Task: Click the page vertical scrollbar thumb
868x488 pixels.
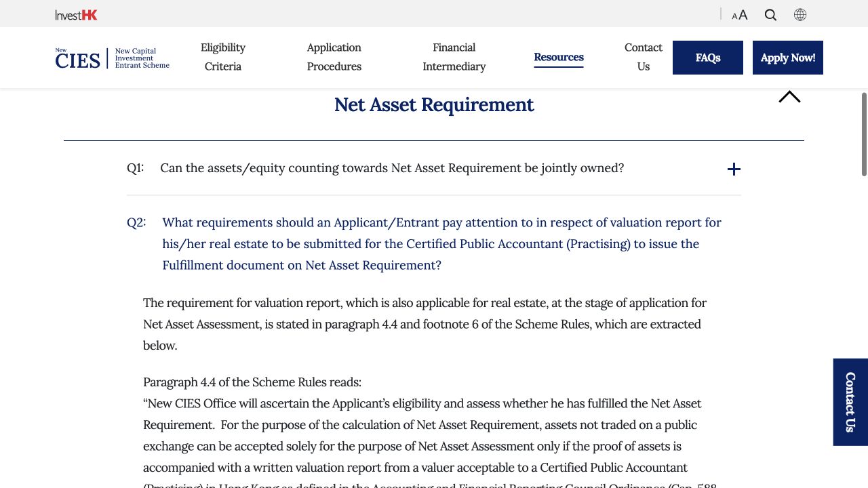Action: pos(864,134)
